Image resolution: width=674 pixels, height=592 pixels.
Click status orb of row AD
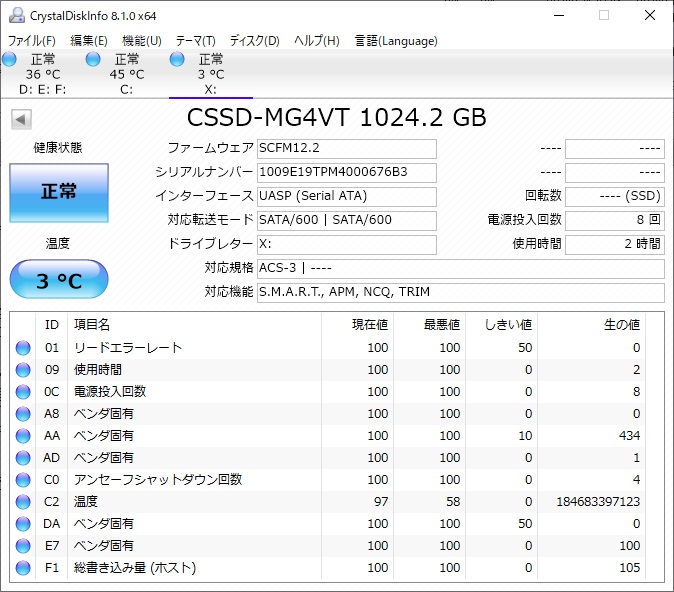pos(23,458)
